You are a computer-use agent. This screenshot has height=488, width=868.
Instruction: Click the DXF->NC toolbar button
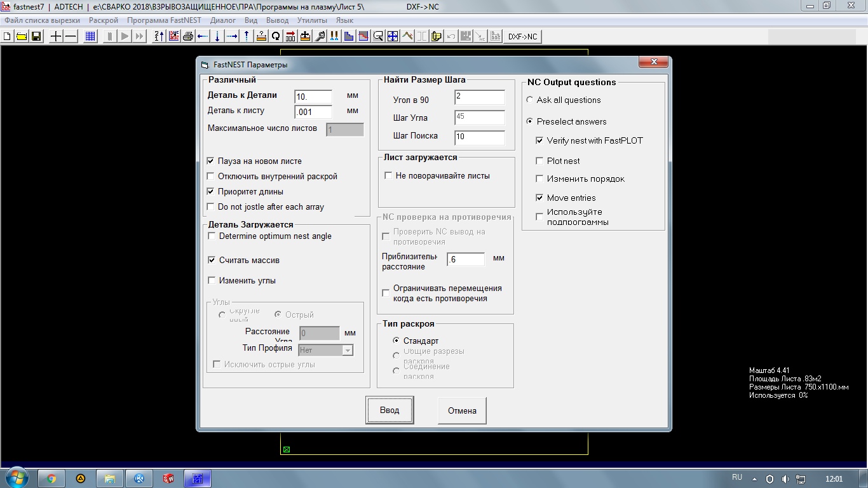[x=523, y=36]
